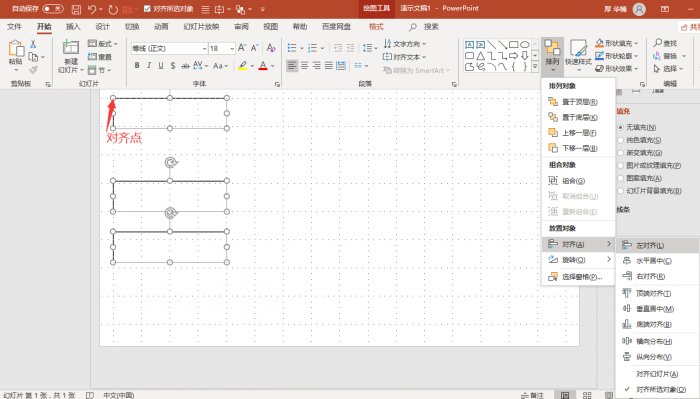Switch to the 插入 ribbon tab
The image size is (700, 399).
(73, 27)
